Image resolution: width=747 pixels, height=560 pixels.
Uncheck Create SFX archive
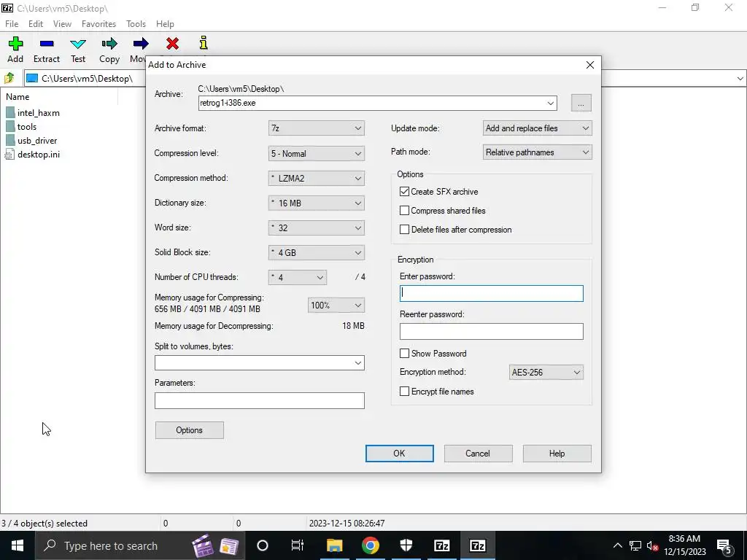(x=404, y=192)
